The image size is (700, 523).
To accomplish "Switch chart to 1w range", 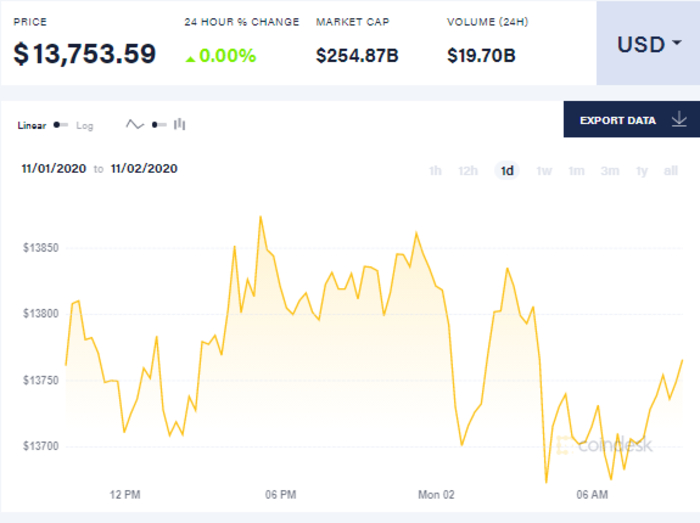I will pyautogui.click(x=544, y=171).
